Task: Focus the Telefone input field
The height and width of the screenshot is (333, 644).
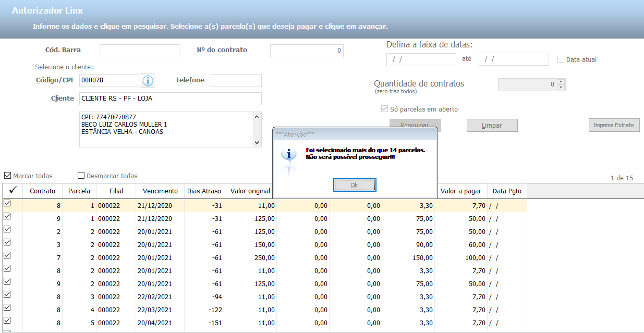Action: coord(236,80)
